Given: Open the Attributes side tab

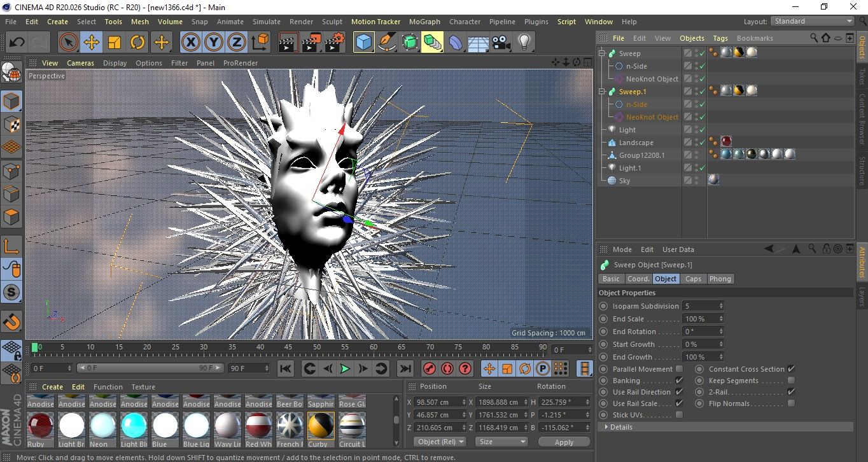Looking at the screenshot, I should coord(862,262).
